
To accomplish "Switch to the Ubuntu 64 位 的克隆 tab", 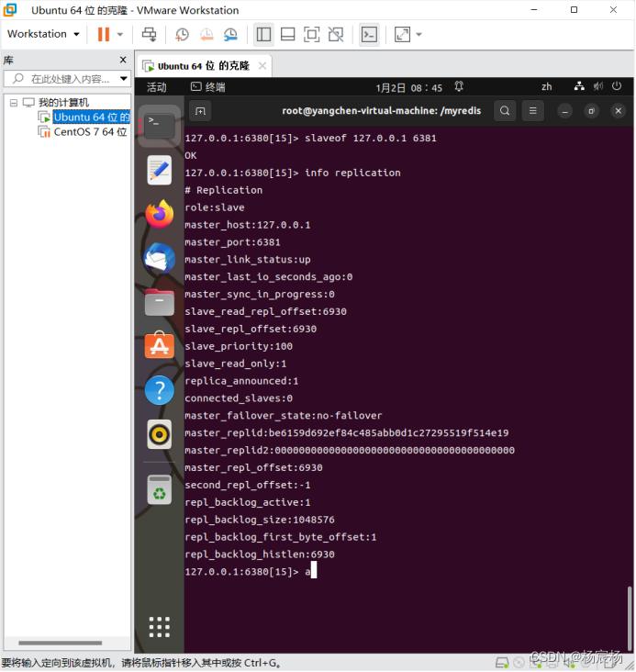I will pos(203,66).
